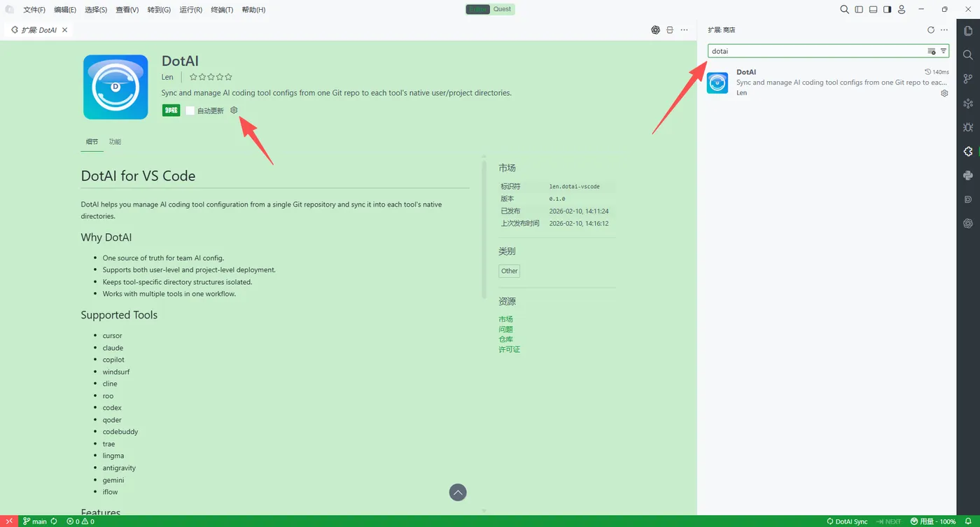Click the green uninstall button under description
Image resolution: width=980 pixels, height=527 pixels.
tap(171, 111)
